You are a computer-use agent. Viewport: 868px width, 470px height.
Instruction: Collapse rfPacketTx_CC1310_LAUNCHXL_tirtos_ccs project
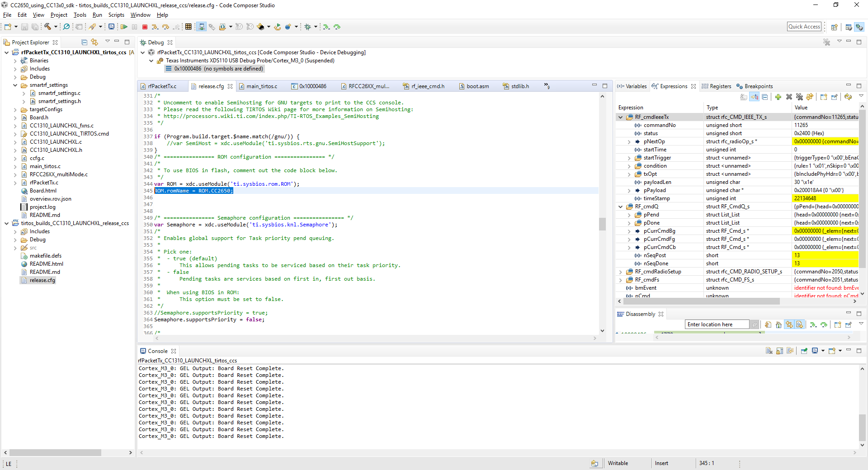[x=7, y=52]
